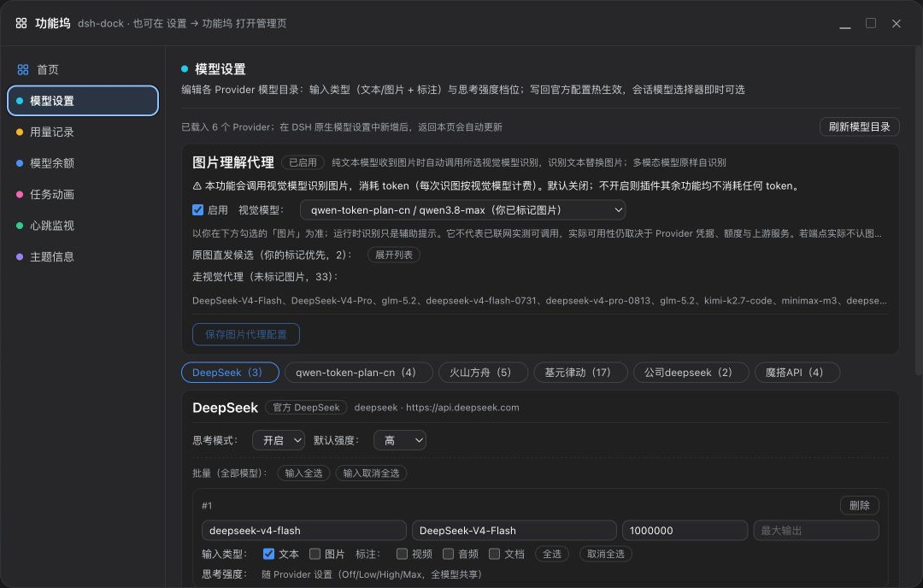Click the 模型设置 page heading
923x588 pixels.
pos(220,69)
